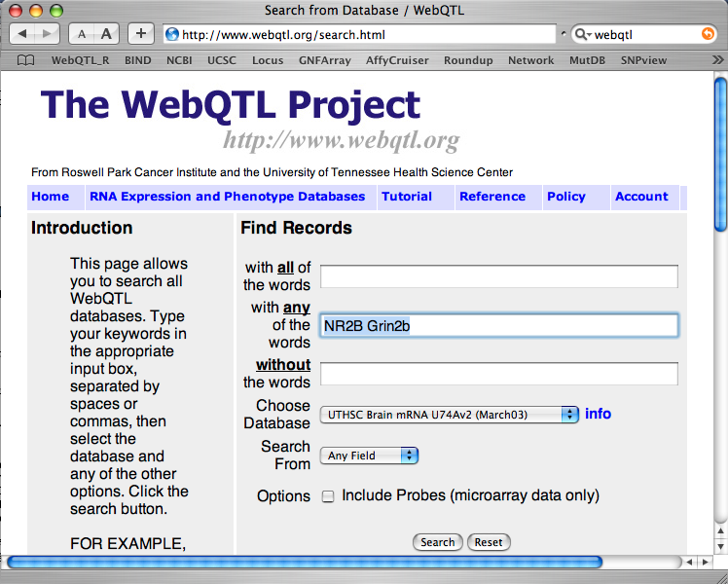The height and width of the screenshot is (584, 728).
Task: Make text smaller with small A button
Action: [x=83, y=34]
